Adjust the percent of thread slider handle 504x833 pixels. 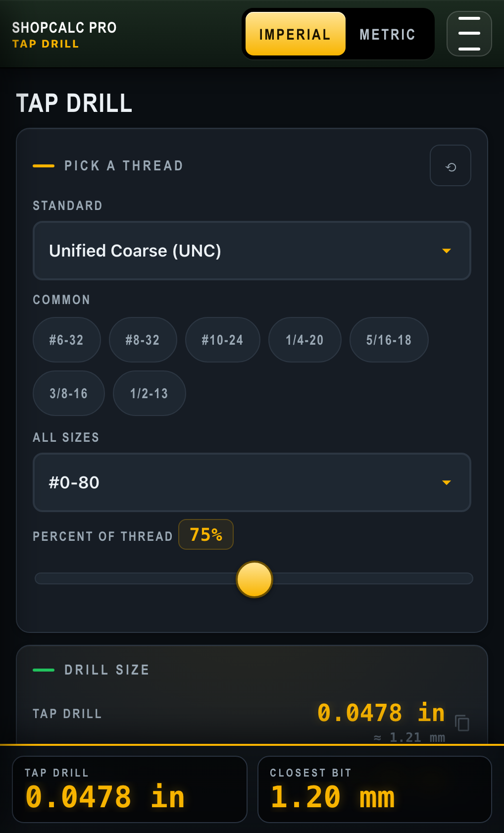pyautogui.click(x=254, y=579)
